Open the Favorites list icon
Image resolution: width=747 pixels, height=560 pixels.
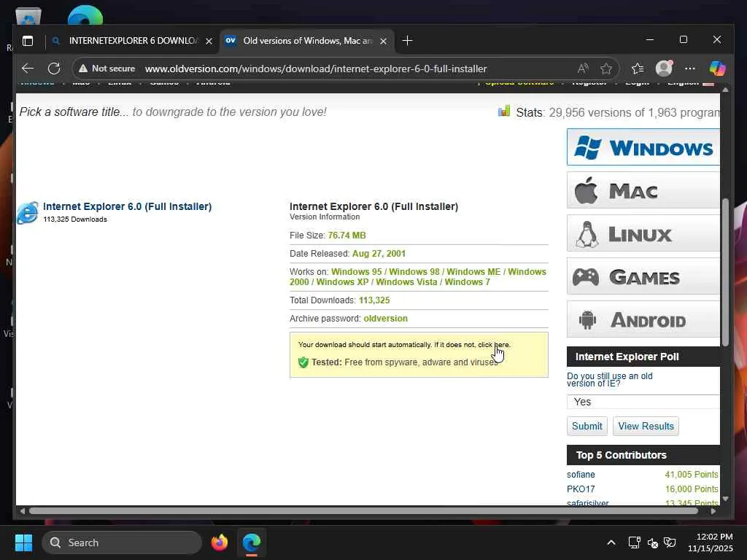(638, 69)
